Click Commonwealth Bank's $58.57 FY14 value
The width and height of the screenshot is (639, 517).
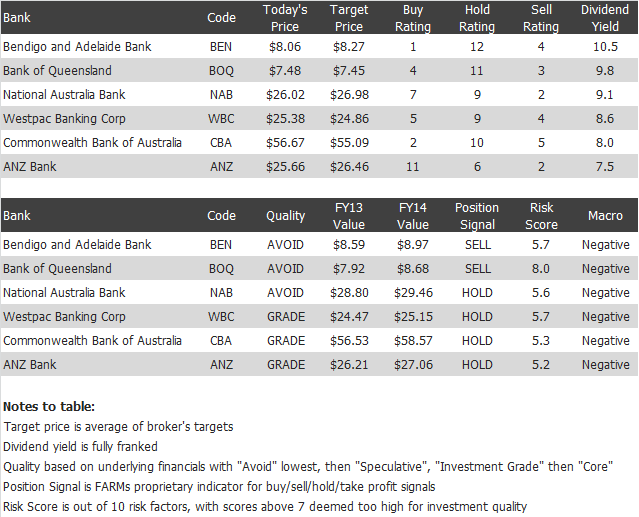[413, 341]
